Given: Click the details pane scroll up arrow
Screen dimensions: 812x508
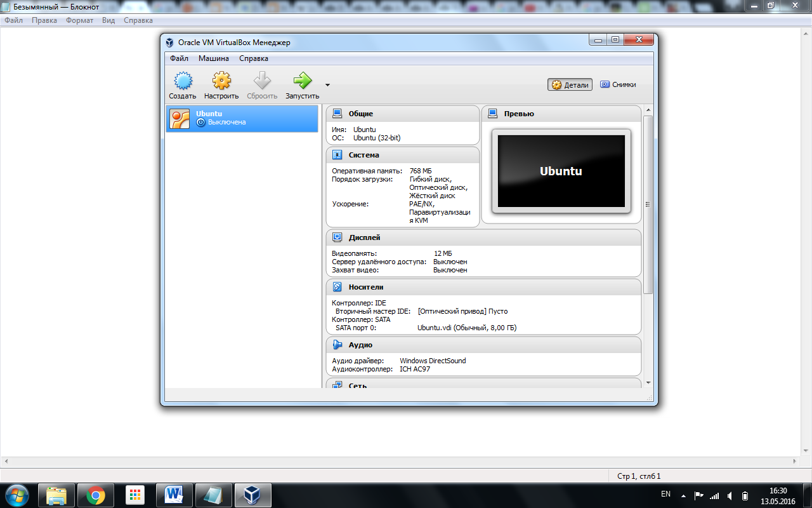Looking at the screenshot, I should pyautogui.click(x=648, y=110).
